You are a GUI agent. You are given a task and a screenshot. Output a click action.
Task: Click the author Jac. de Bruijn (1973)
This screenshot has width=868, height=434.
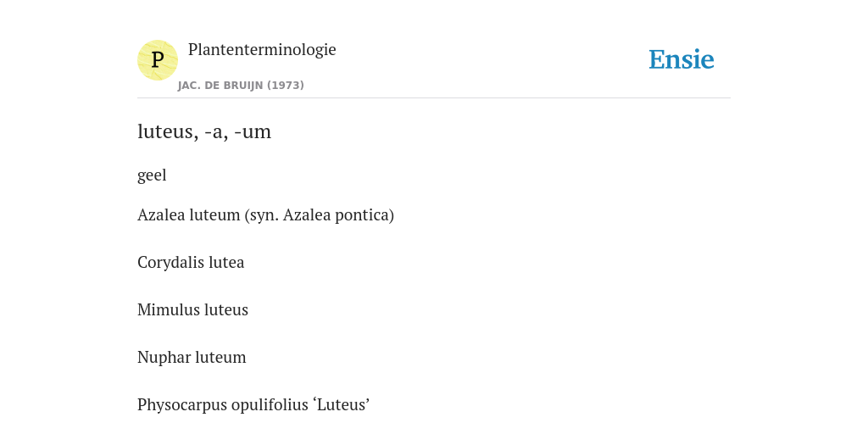(x=241, y=86)
